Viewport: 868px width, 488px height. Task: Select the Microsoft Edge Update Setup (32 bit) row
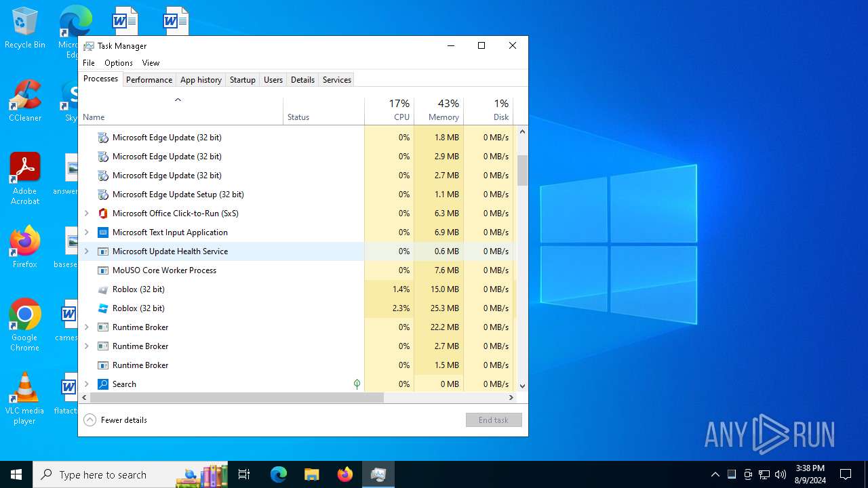coord(296,195)
